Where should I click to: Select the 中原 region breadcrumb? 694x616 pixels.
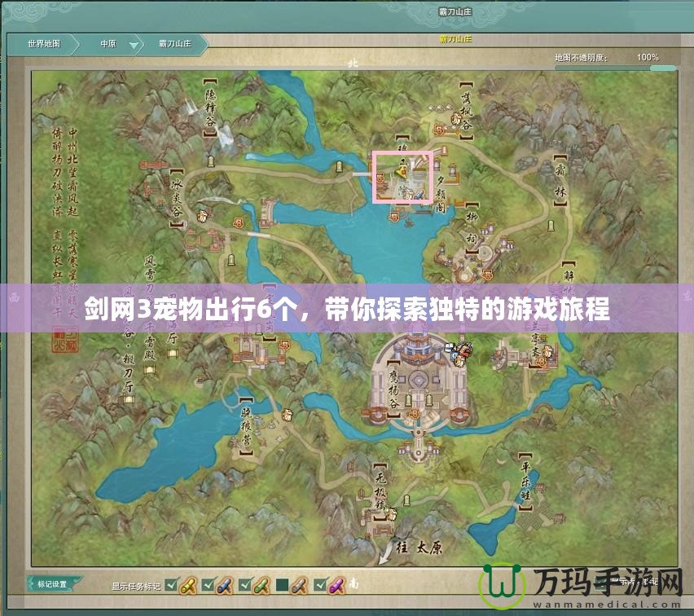(108, 44)
